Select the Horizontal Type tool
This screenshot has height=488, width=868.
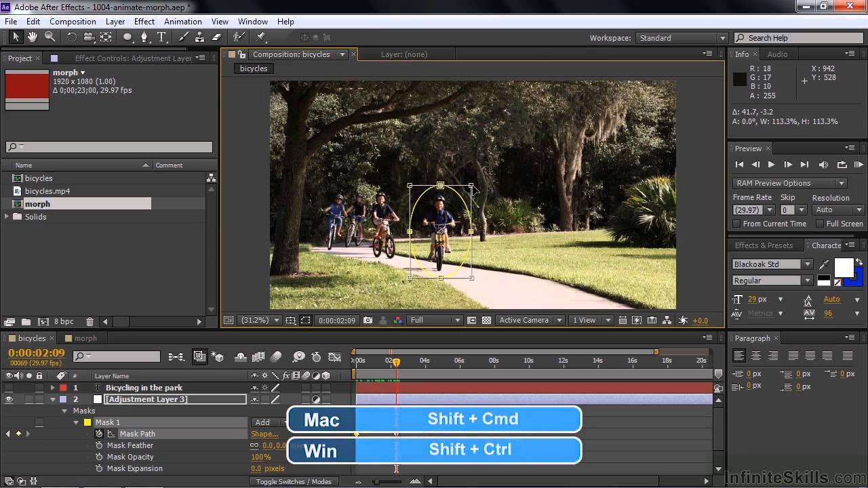pyautogui.click(x=161, y=37)
